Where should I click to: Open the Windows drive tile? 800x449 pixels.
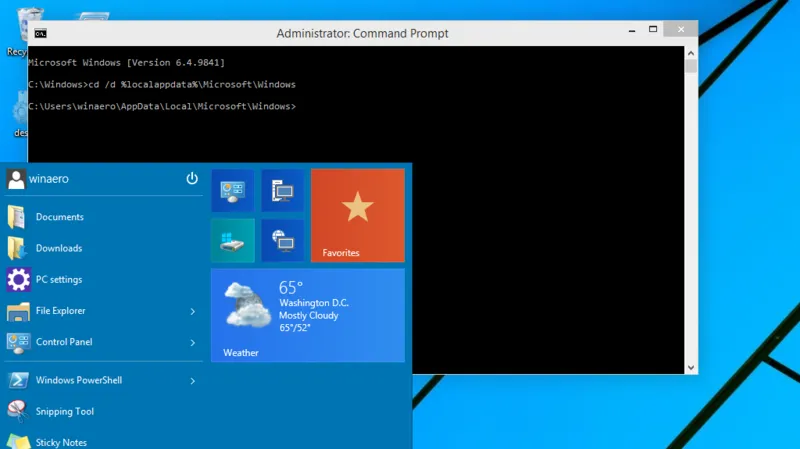point(233,241)
